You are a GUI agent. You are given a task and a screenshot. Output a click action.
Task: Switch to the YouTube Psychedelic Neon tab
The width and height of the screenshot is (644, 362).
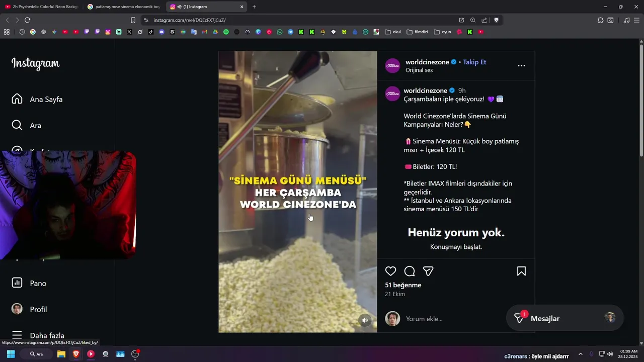41,7
